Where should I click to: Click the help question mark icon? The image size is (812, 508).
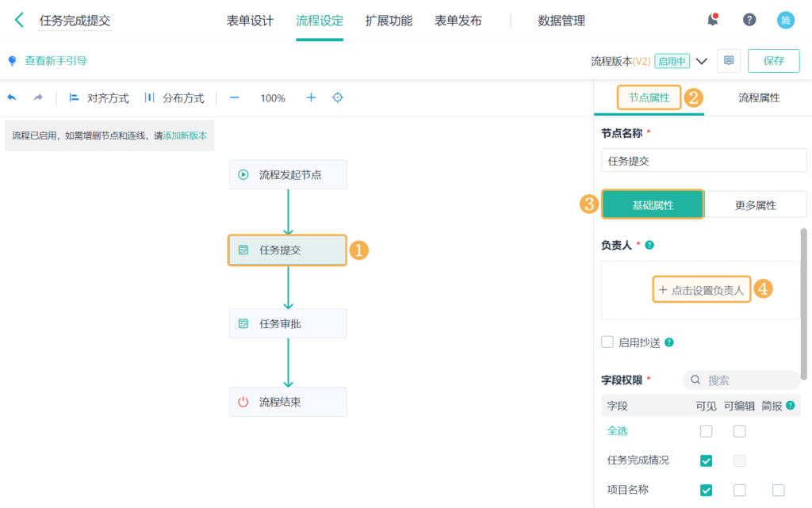click(749, 19)
